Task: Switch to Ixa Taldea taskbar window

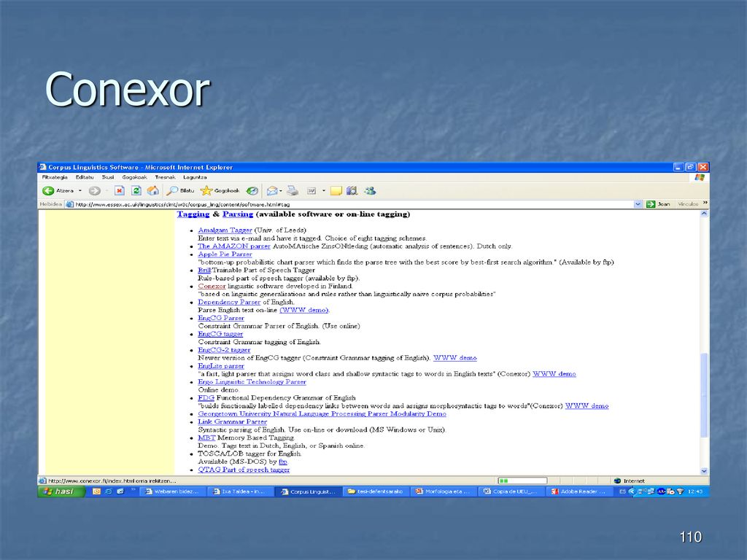Action: click(x=241, y=491)
